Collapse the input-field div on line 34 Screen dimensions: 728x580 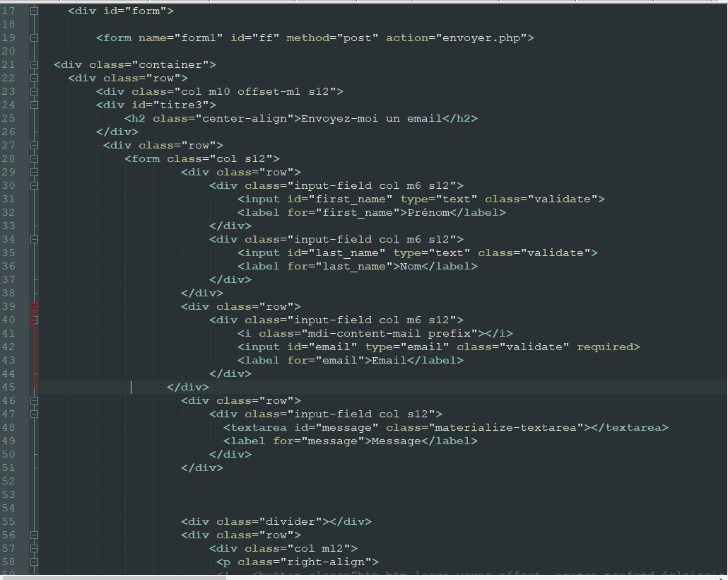click(x=35, y=239)
